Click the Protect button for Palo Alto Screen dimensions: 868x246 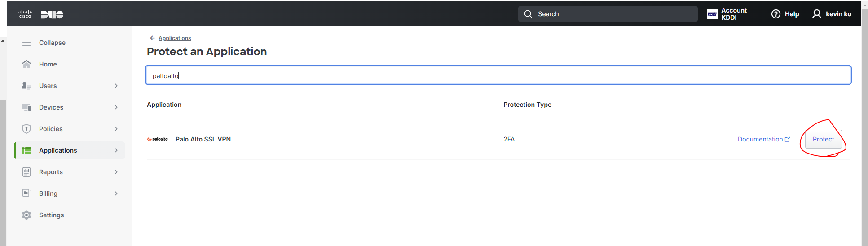tap(823, 139)
